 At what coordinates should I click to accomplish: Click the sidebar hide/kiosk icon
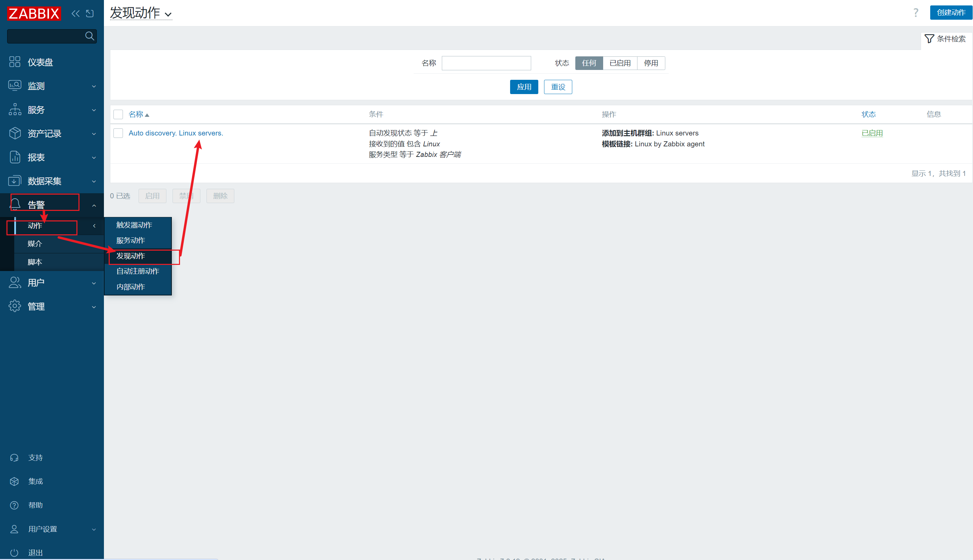pos(90,14)
